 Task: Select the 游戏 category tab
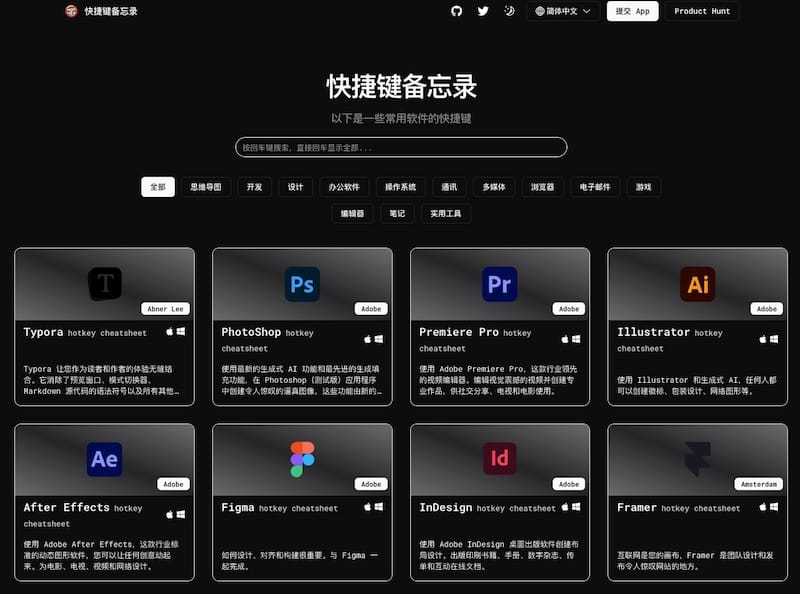pyautogui.click(x=643, y=187)
